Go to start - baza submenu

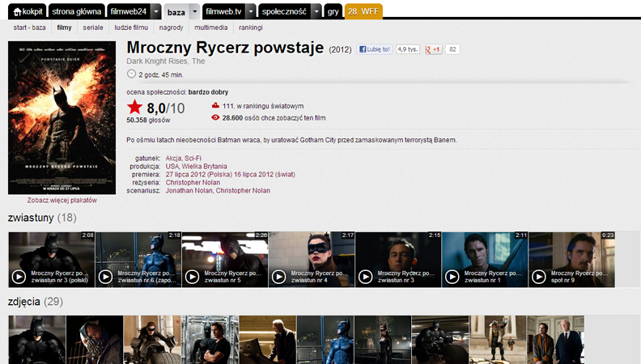(29, 28)
